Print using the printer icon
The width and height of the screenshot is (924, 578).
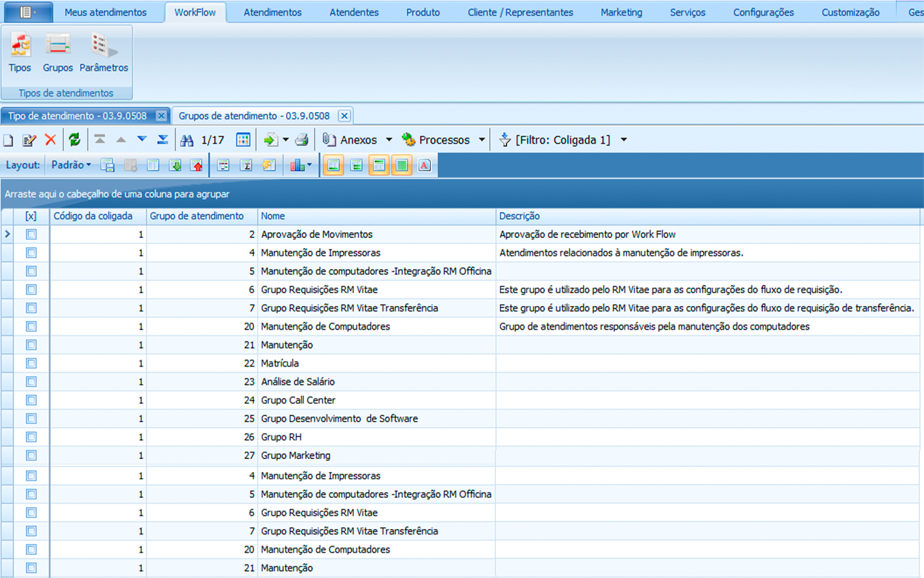[302, 140]
